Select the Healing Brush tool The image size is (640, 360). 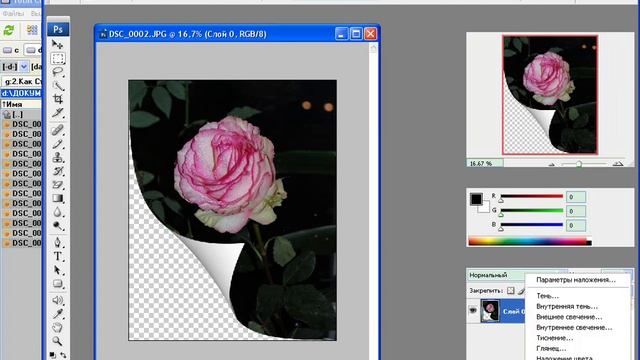(58, 130)
